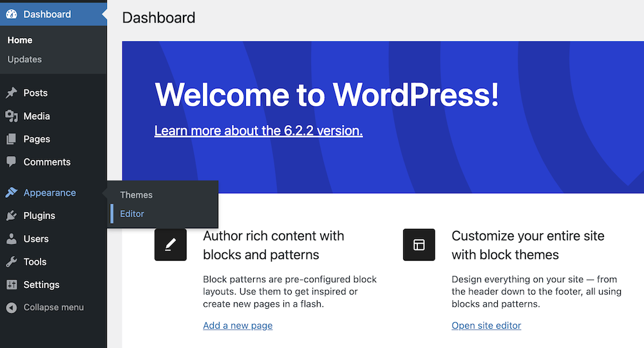Go to Posts in the sidebar
The image size is (644, 348).
[x=35, y=93]
